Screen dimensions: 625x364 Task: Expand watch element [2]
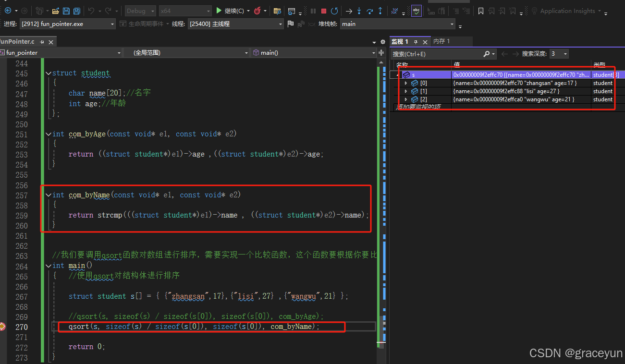(x=406, y=99)
